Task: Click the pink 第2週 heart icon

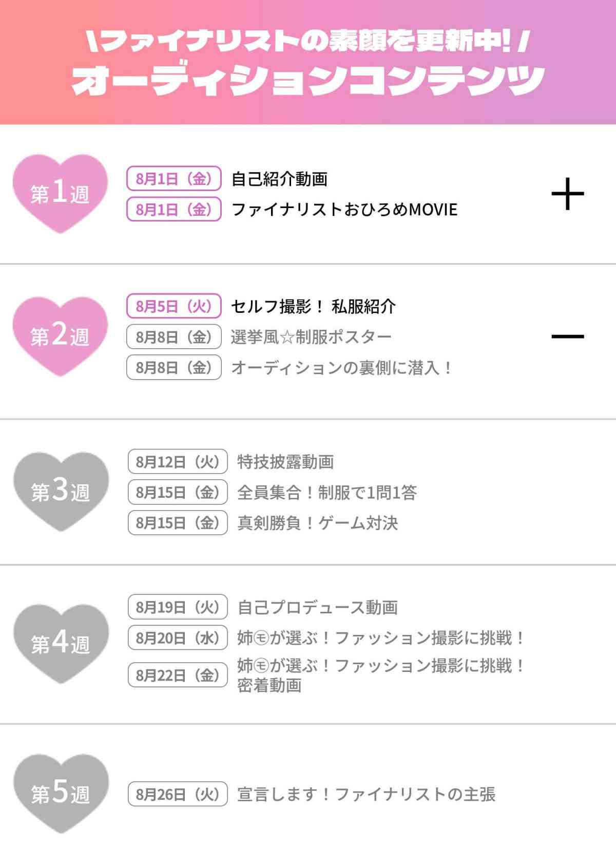Action: (x=60, y=336)
